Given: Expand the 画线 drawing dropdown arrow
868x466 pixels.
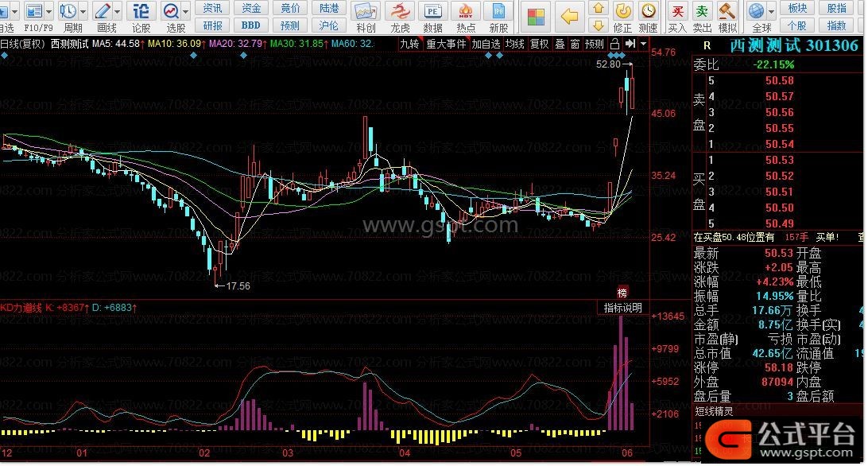Looking at the screenshot, I should pyautogui.click(x=117, y=11).
